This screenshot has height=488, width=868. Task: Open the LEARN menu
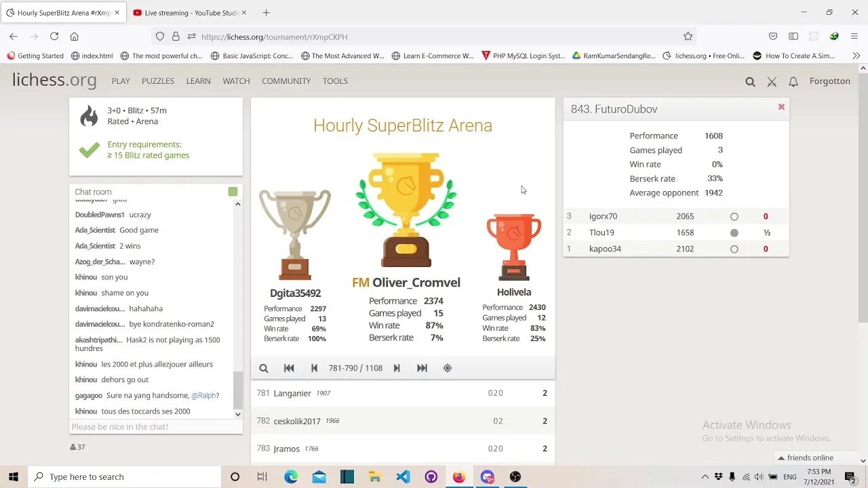(x=198, y=81)
